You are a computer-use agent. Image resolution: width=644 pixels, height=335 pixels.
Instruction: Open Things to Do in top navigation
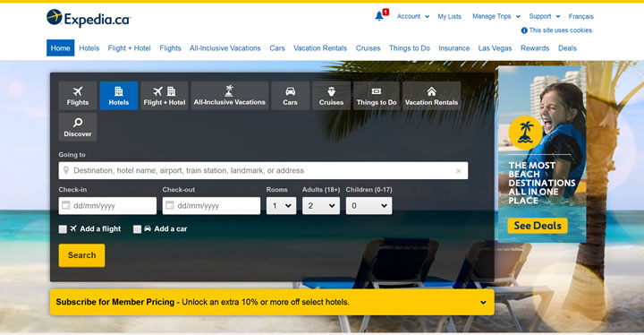point(410,48)
